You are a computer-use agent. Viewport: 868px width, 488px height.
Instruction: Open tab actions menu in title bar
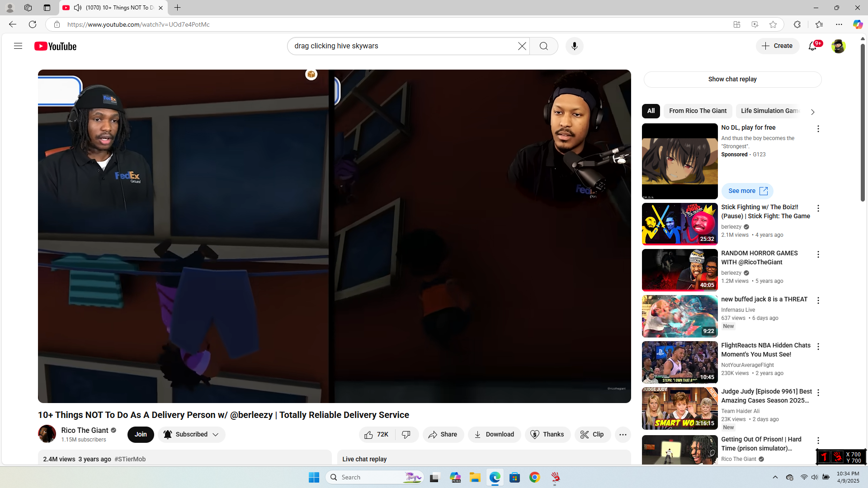pyautogui.click(x=47, y=8)
